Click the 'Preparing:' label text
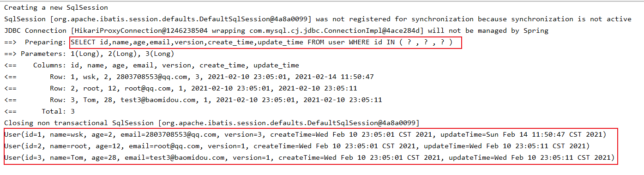Screen dimensions: 644x175 [x=46, y=42]
